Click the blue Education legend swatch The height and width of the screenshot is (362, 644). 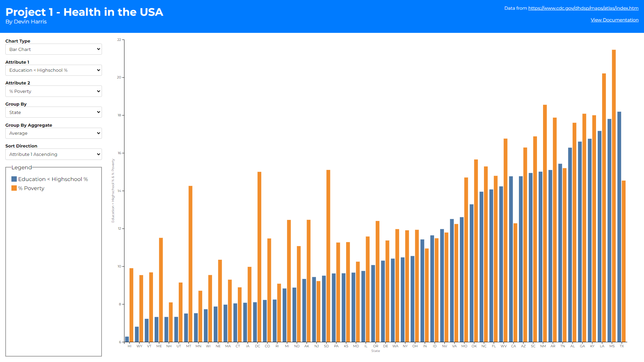click(14, 179)
